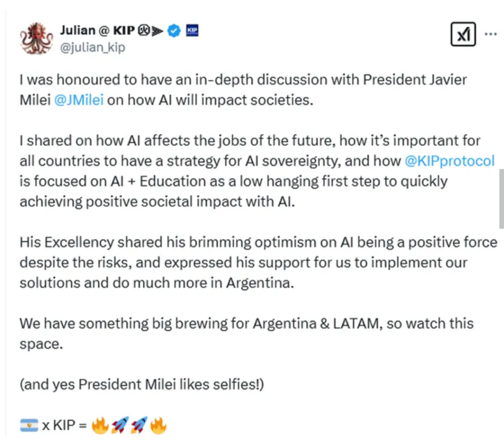Click the last fire emoji

tap(158, 425)
